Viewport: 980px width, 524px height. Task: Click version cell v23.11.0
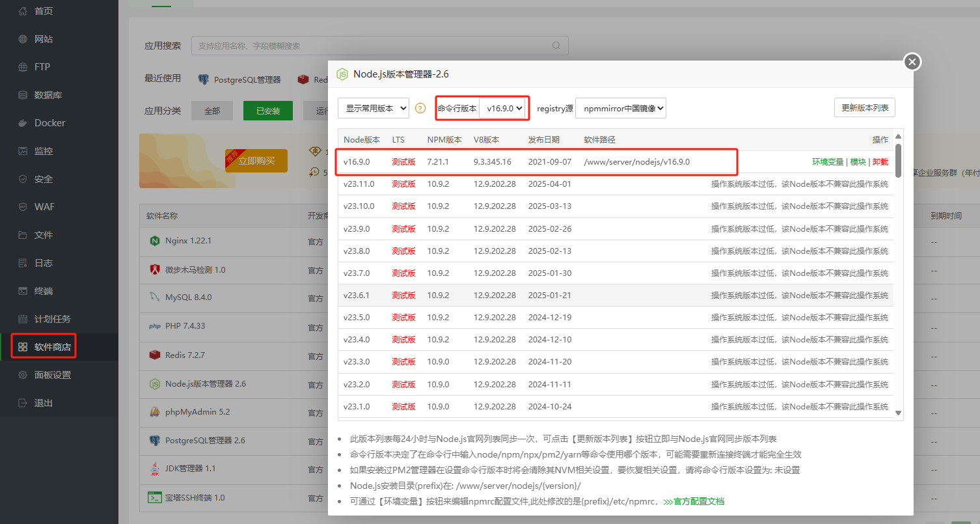coord(359,184)
